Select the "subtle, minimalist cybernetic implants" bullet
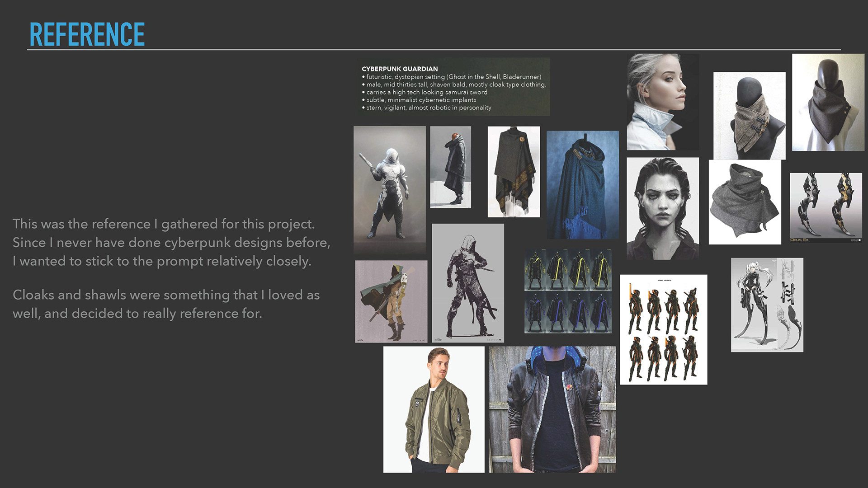This screenshot has height=488, width=868. click(x=419, y=100)
